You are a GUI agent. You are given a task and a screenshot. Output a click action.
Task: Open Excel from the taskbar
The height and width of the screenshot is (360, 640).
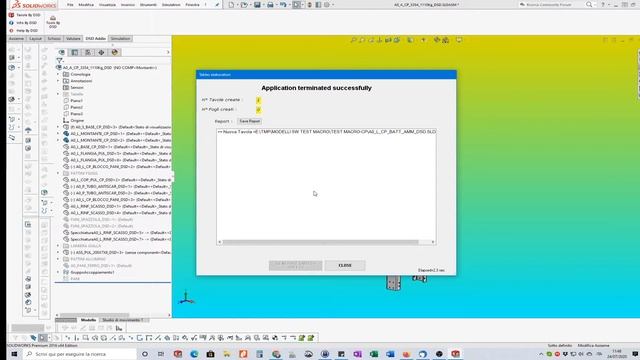tap(374, 354)
